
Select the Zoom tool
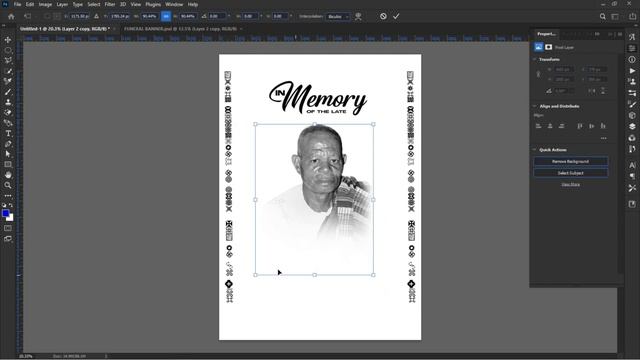point(8,185)
